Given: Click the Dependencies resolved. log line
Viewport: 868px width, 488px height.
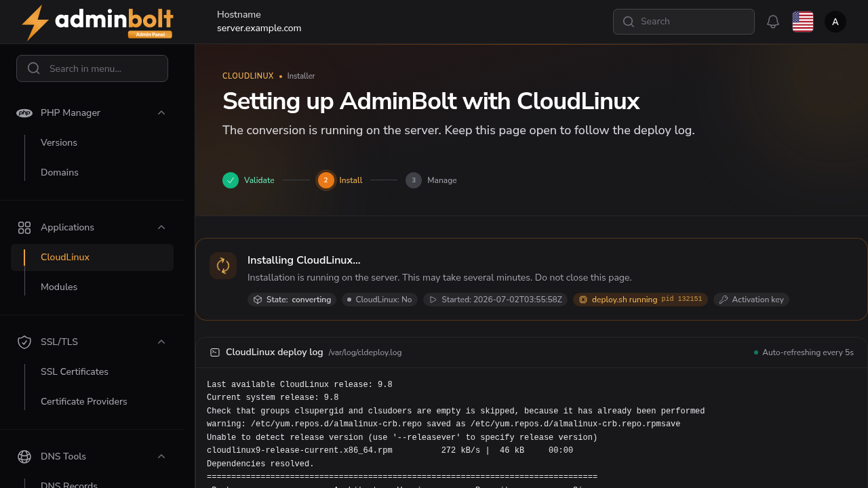Looking at the screenshot, I should click(260, 464).
